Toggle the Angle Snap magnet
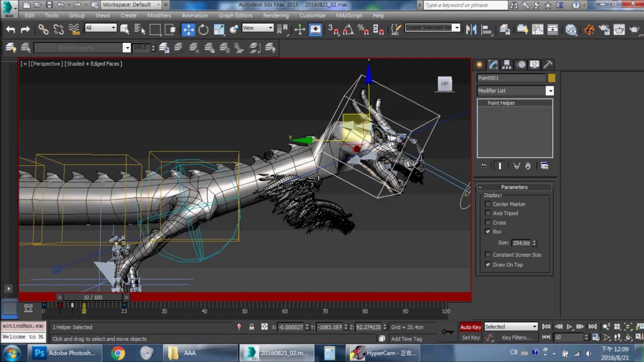This screenshot has width=644, height=362. click(348, 29)
